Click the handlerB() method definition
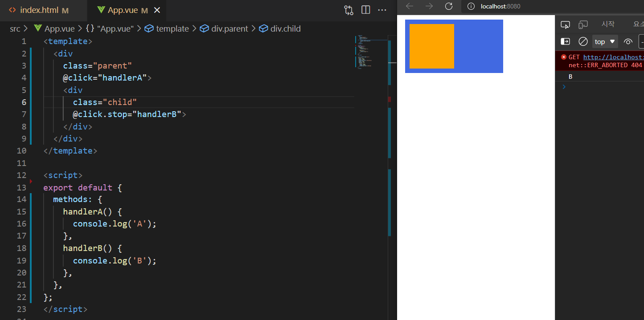 pos(92,248)
